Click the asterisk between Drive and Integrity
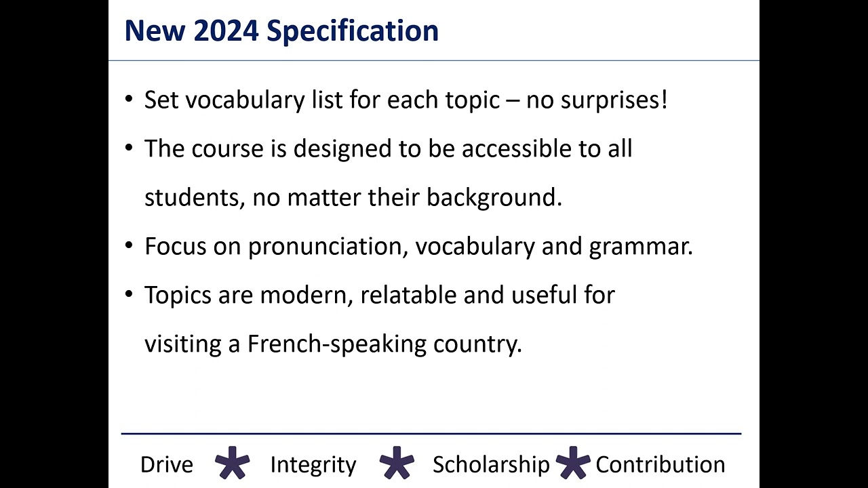 pyautogui.click(x=232, y=463)
